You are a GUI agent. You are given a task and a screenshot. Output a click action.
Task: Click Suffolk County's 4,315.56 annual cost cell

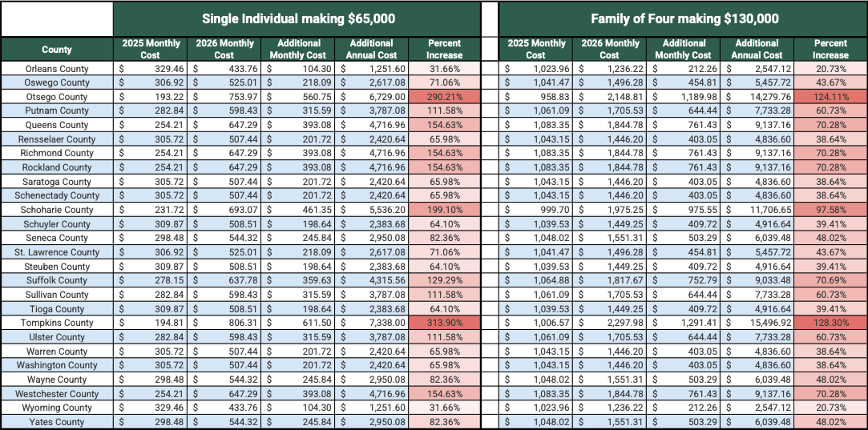[x=371, y=280]
